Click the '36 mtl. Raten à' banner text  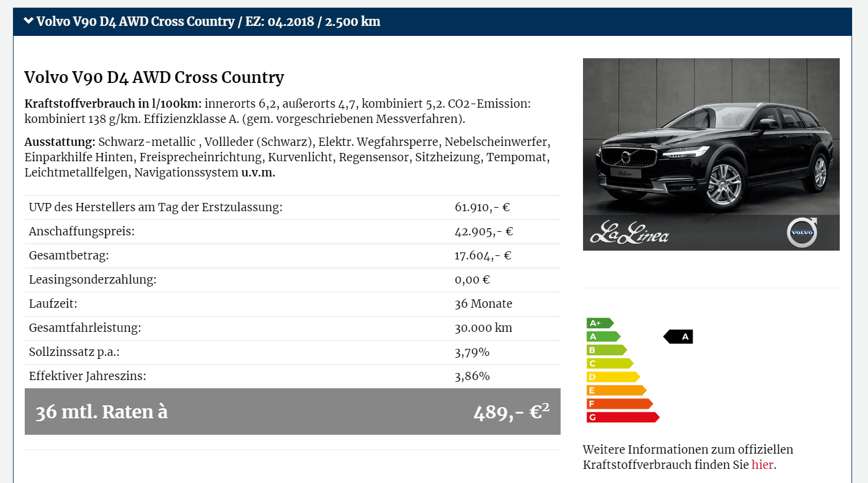tap(101, 412)
